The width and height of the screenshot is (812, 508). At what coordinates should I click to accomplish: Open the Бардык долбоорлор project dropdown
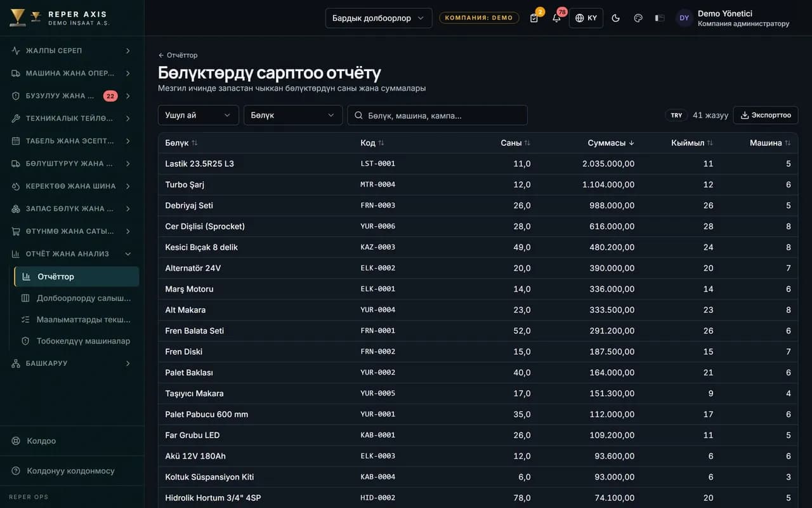[379, 18]
